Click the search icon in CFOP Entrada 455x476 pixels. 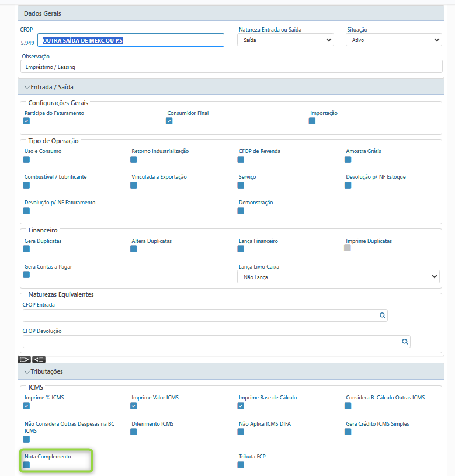tap(383, 315)
